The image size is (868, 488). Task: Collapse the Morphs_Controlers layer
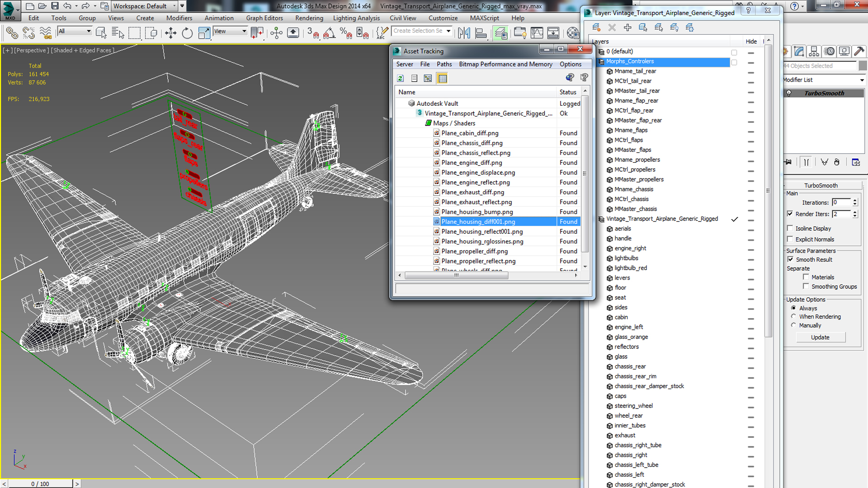point(601,61)
